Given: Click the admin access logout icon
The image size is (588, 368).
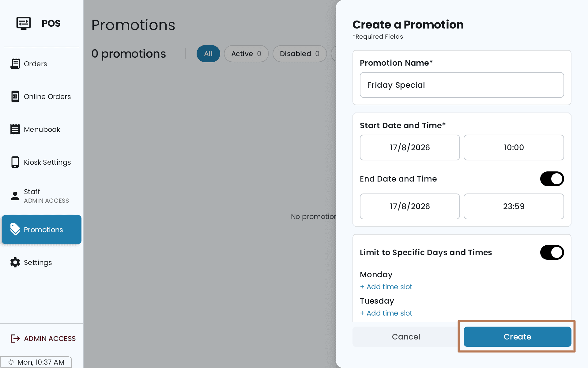Looking at the screenshot, I should [15, 339].
